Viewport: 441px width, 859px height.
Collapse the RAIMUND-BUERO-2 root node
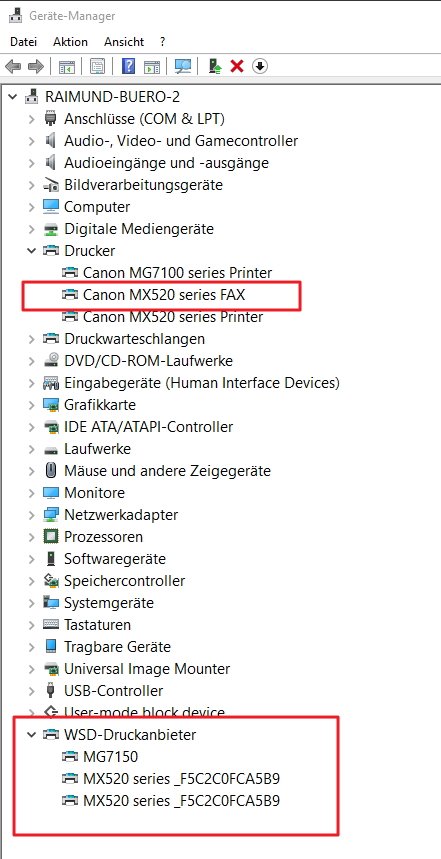point(13,96)
